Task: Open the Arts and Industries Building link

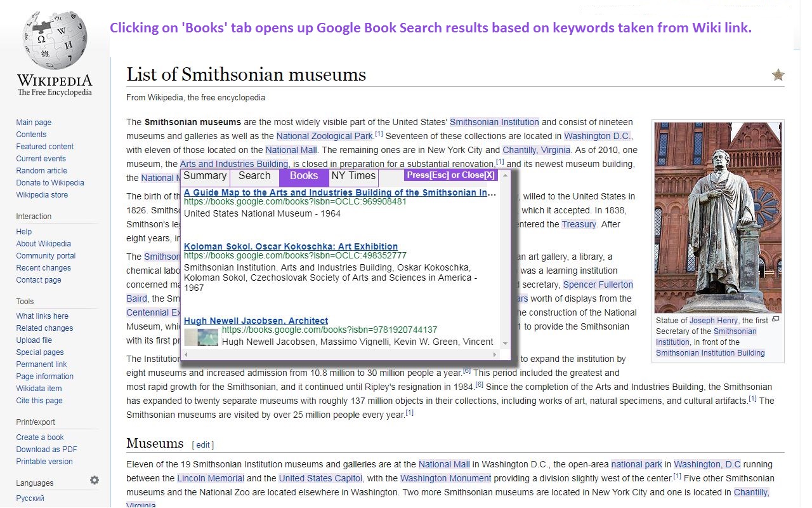Action: tap(234, 164)
